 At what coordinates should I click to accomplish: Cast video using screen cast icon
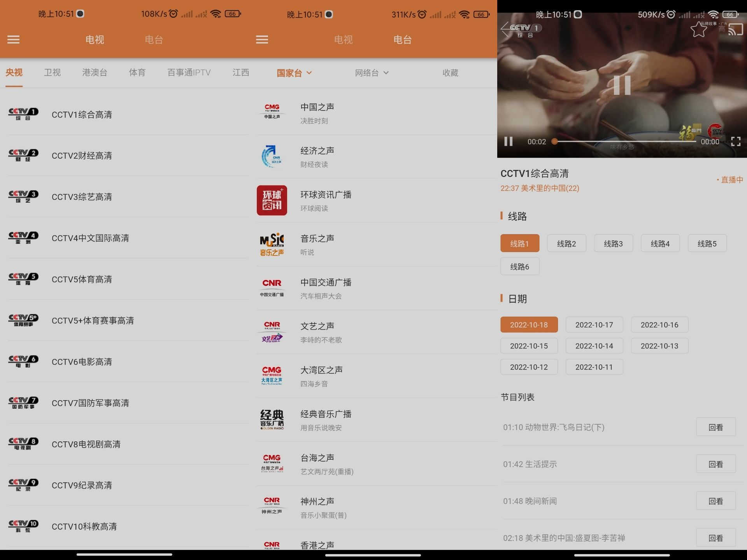[735, 30]
